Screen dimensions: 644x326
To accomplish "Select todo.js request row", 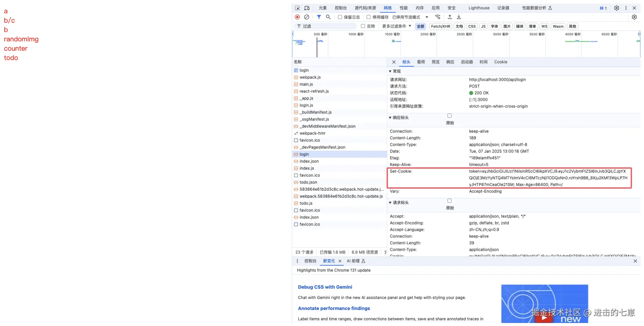I will coord(339,204).
